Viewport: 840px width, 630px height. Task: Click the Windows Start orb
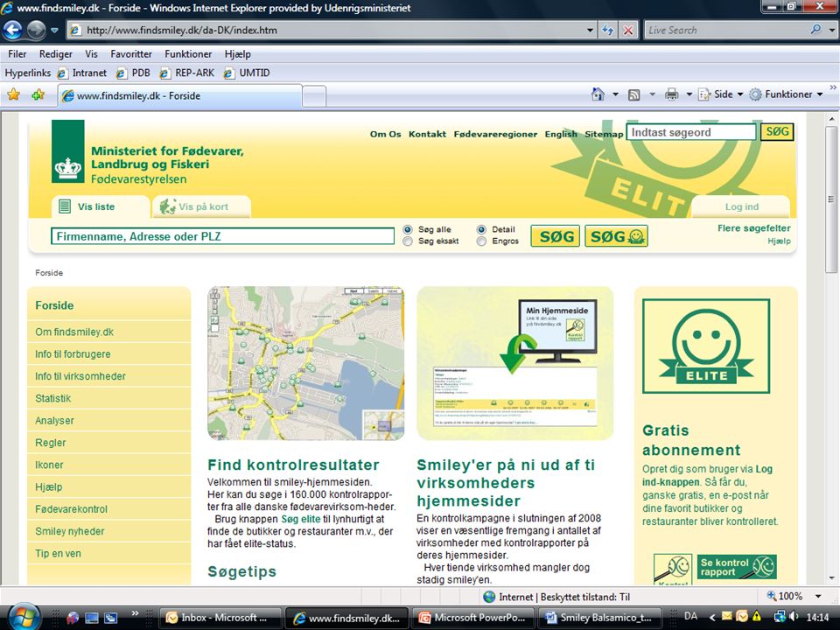(x=23, y=616)
